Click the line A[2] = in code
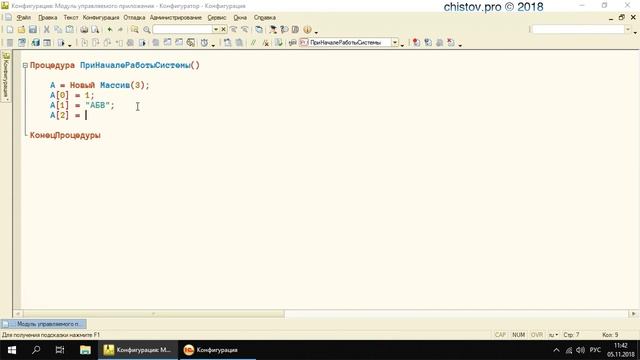 (x=65, y=116)
